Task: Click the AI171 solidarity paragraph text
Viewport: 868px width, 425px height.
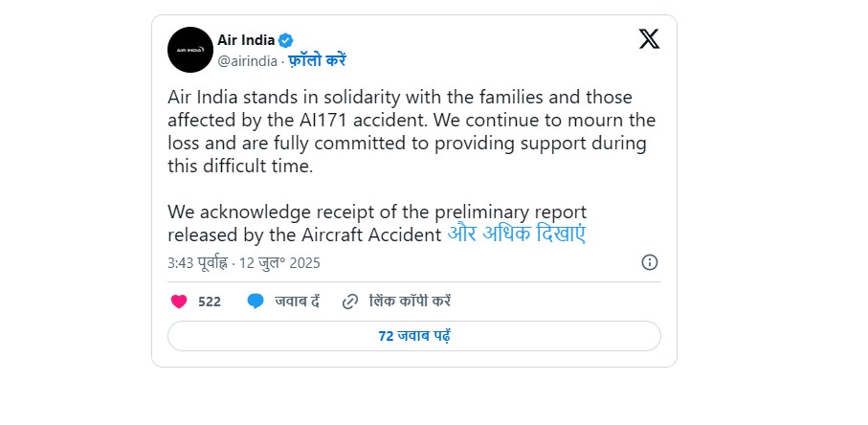Action: [407, 131]
